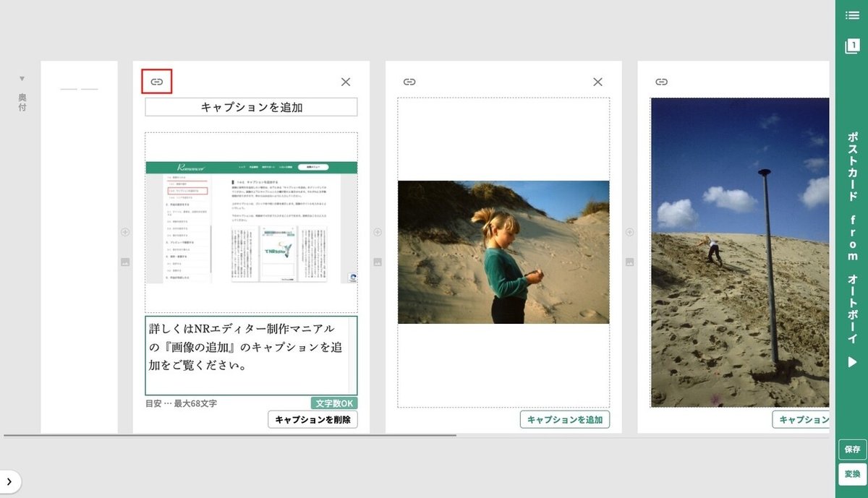The image size is (868, 498).
Task: Click the white play triangle in green sidebar
Action: click(853, 362)
